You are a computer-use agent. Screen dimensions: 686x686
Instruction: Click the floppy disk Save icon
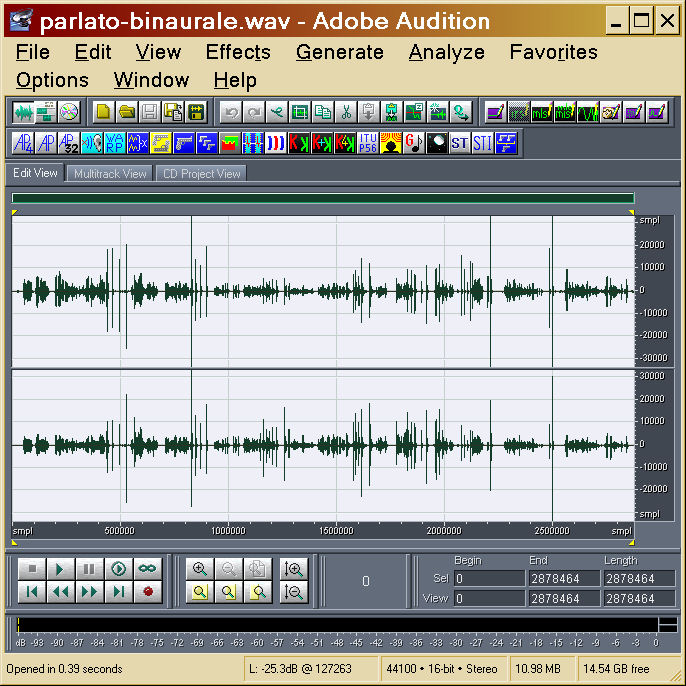point(150,112)
